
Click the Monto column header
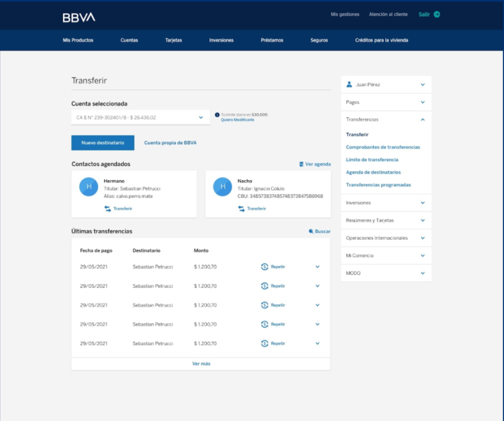click(x=201, y=250)
